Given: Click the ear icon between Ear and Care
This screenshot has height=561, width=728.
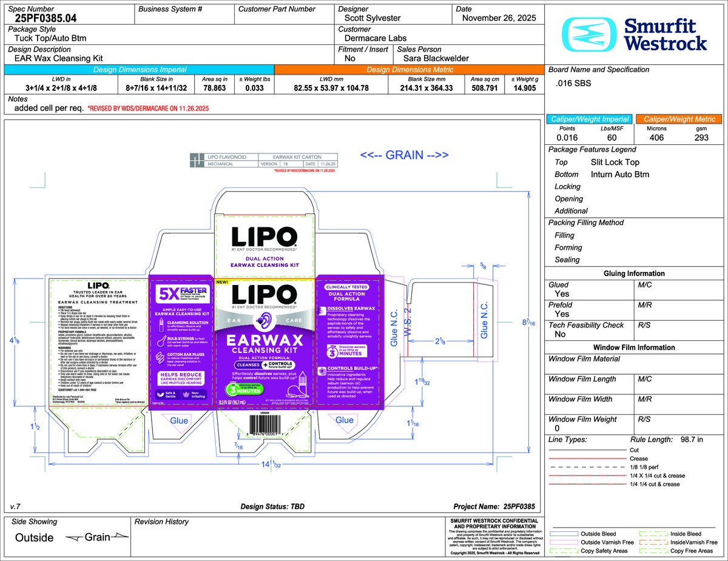Looking at the screenshot, I should click(x=263, y=319).
